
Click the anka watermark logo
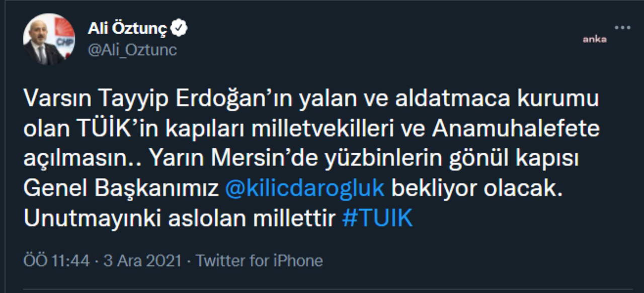click(x=594, y=39)
